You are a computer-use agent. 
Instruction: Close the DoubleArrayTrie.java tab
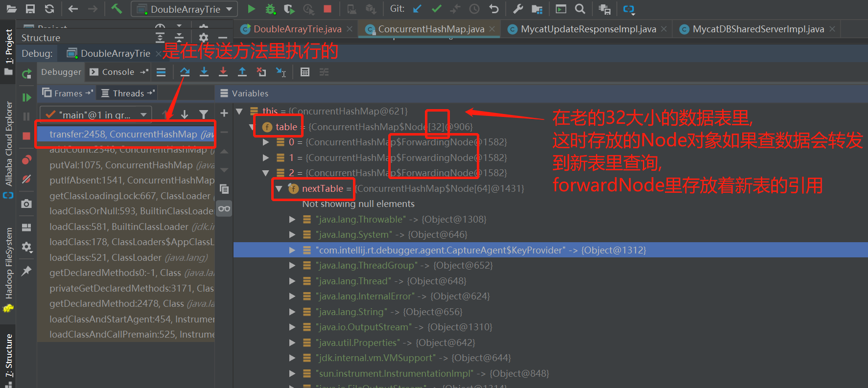pyautogui.click(x=350, y=29)
